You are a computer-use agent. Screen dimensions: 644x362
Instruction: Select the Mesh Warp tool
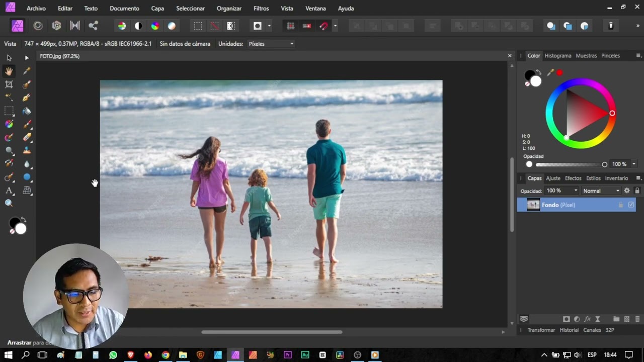[x=27, y=191]
